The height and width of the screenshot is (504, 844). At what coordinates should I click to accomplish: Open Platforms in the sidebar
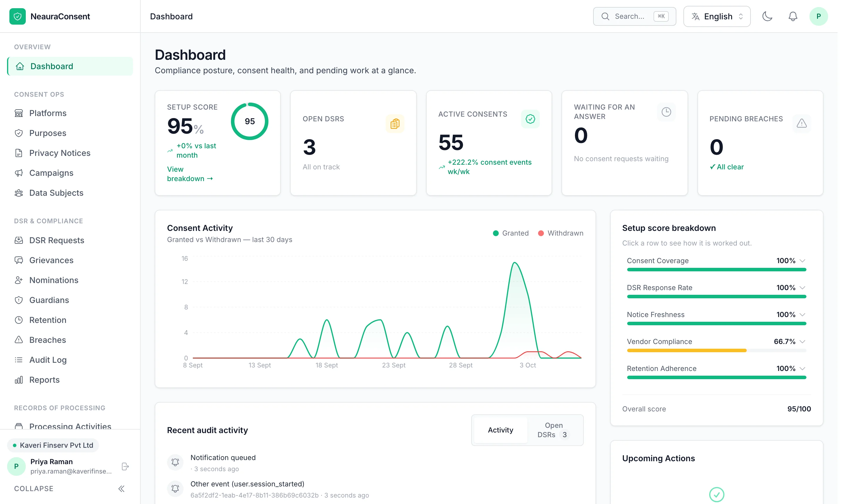pyautogui.click(x=70, y=113)
